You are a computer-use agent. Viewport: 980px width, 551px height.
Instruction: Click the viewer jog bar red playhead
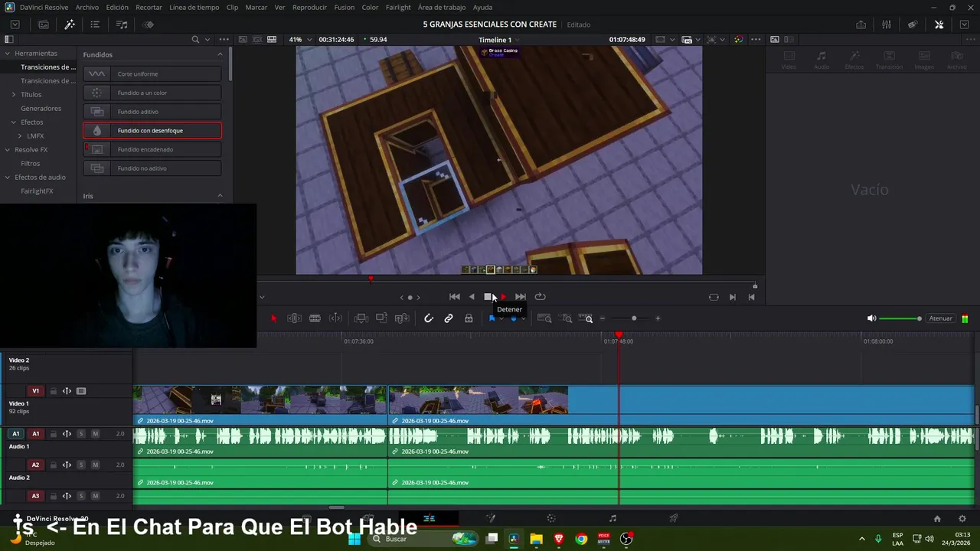point(371,279)
